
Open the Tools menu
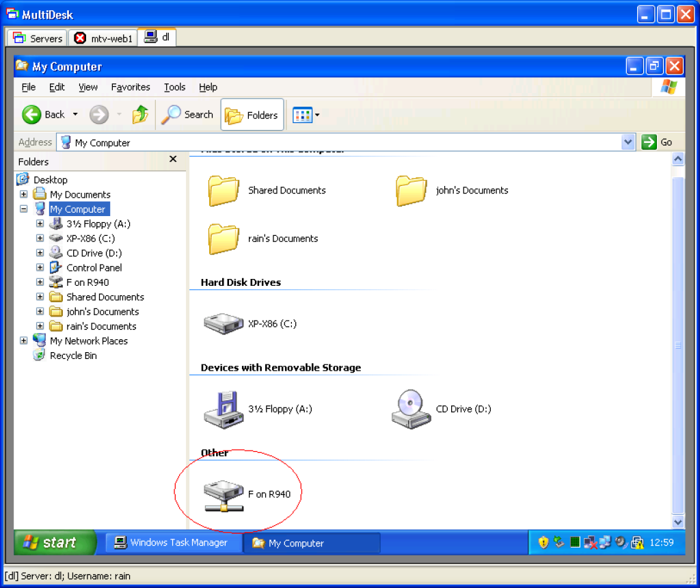tap(174, 87)
